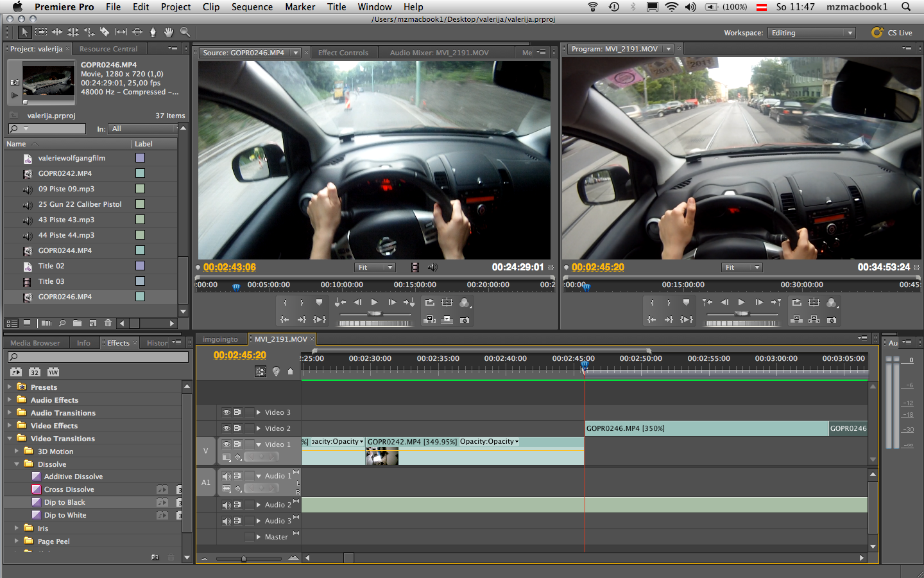924x578 pixels.
Task: Mute Audio 2 track using speaker icon
Action: pyautogui.click(x=226, y=505)
